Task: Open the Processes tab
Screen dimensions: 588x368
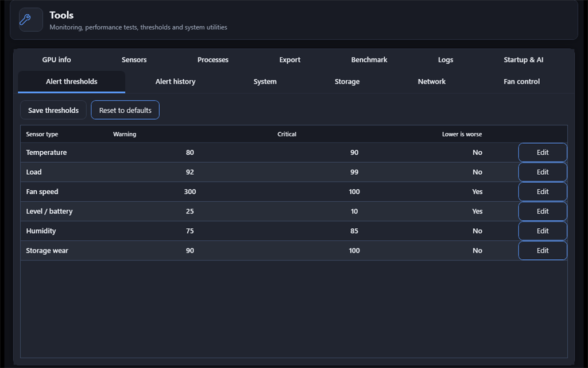Action: (x=212, y=60)
